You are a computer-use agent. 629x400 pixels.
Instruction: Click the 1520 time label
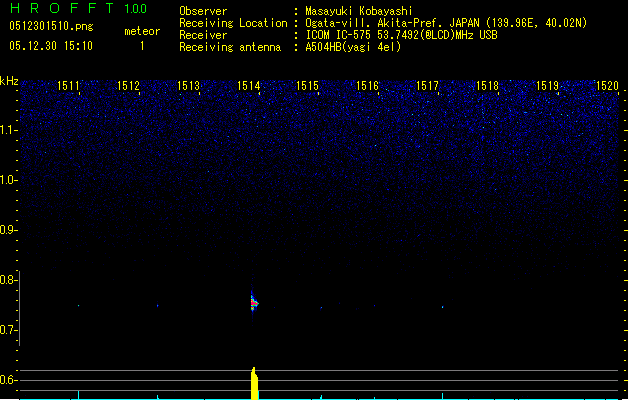[607, 87]
